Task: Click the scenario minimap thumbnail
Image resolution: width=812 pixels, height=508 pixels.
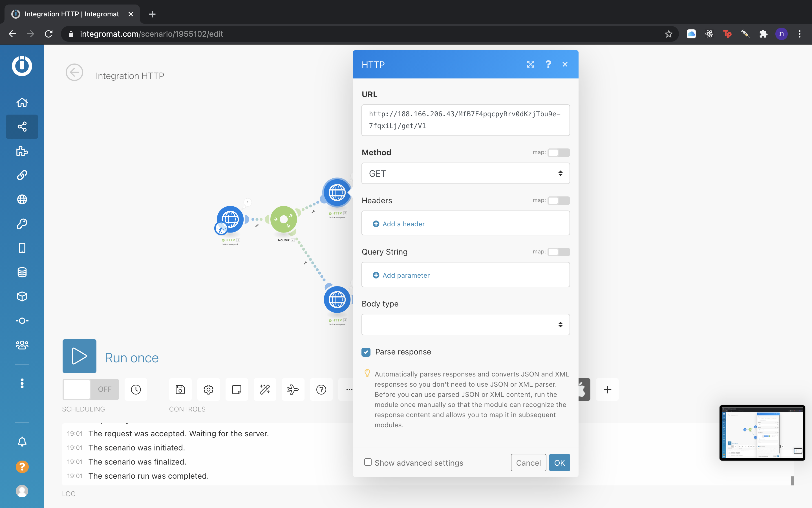Action: click(762, 433)
